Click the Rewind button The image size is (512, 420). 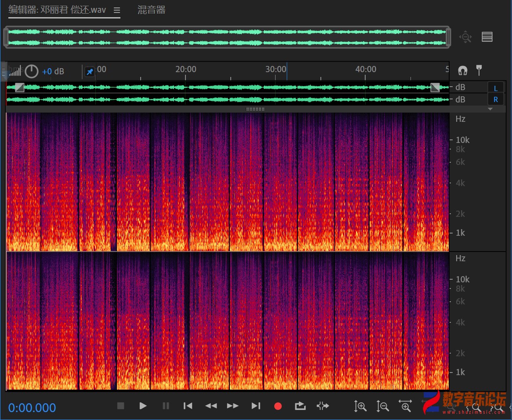(x=211, y=406)
